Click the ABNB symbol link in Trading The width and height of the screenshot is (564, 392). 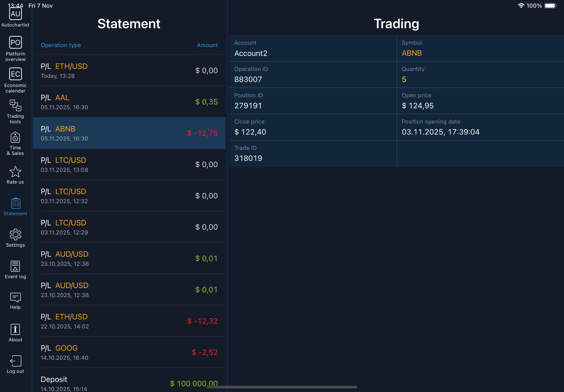coord(412,53)
